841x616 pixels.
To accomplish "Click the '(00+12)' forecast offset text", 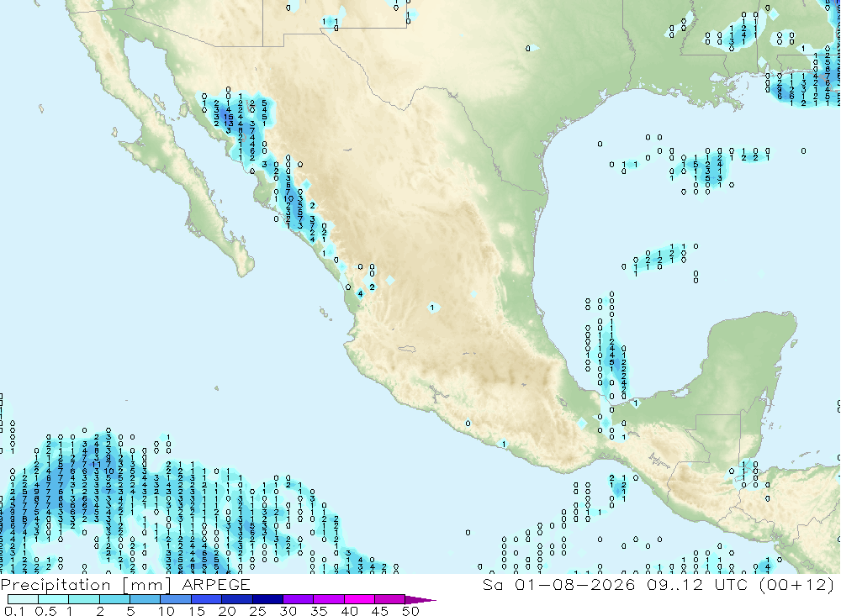I will (796, 584).
